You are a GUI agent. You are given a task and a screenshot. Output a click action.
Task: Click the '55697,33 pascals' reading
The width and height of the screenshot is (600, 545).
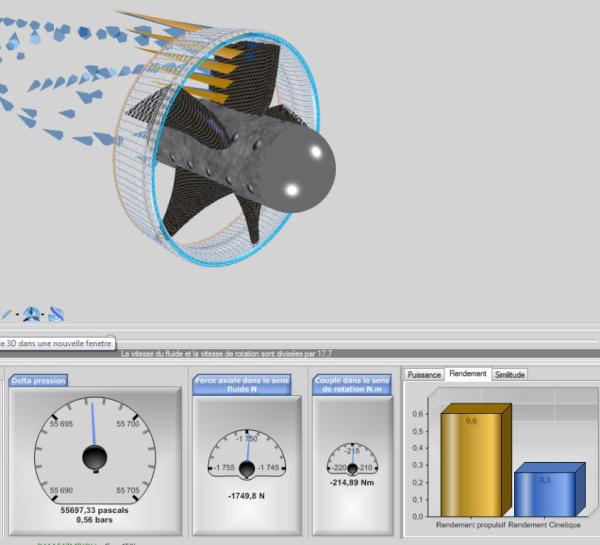click(x=95, y=511)
